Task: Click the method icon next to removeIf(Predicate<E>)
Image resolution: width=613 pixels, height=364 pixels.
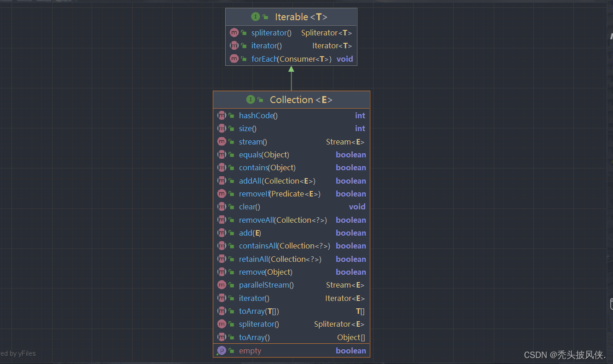Action: [222, 194]
